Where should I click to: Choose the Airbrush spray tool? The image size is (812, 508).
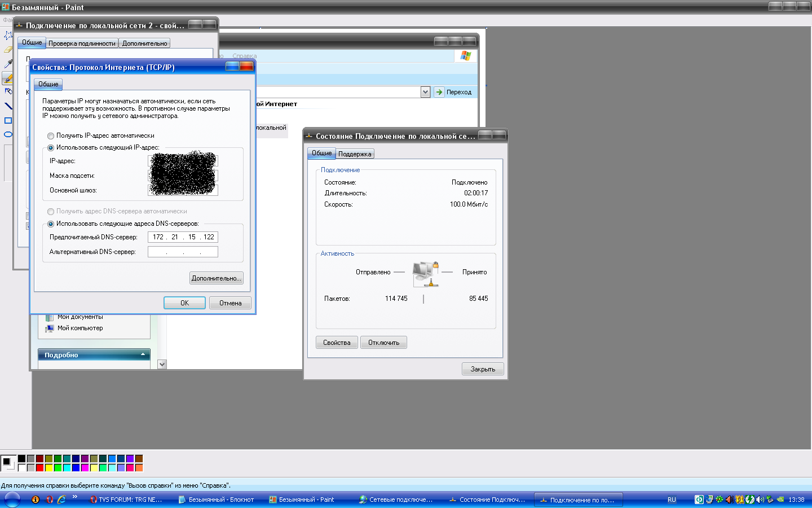[x=8, y=91]
